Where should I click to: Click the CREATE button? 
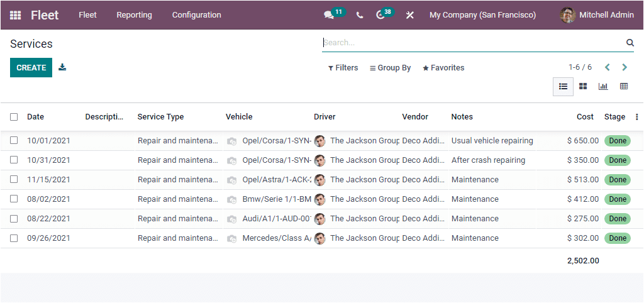click(31, 68)
